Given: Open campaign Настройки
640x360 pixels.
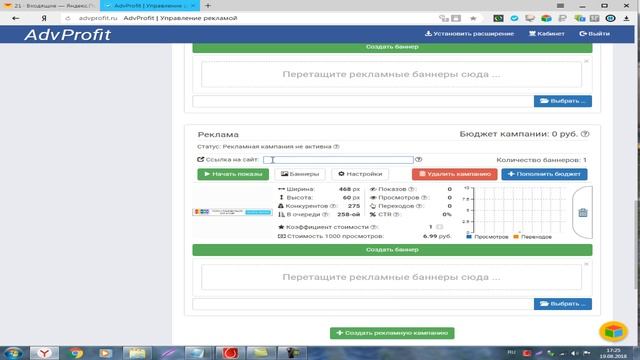Looking at the screenshot, I should point(360,174).
